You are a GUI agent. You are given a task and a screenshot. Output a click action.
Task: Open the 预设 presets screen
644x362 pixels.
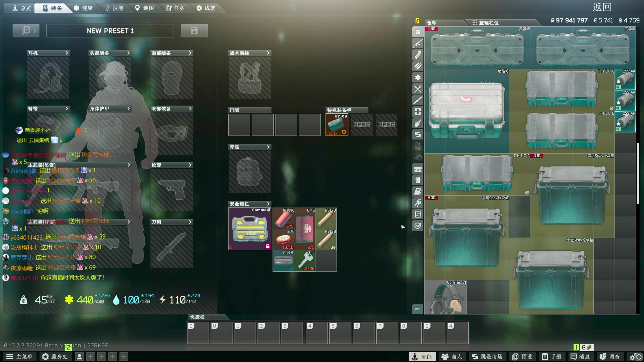(522, 357)
